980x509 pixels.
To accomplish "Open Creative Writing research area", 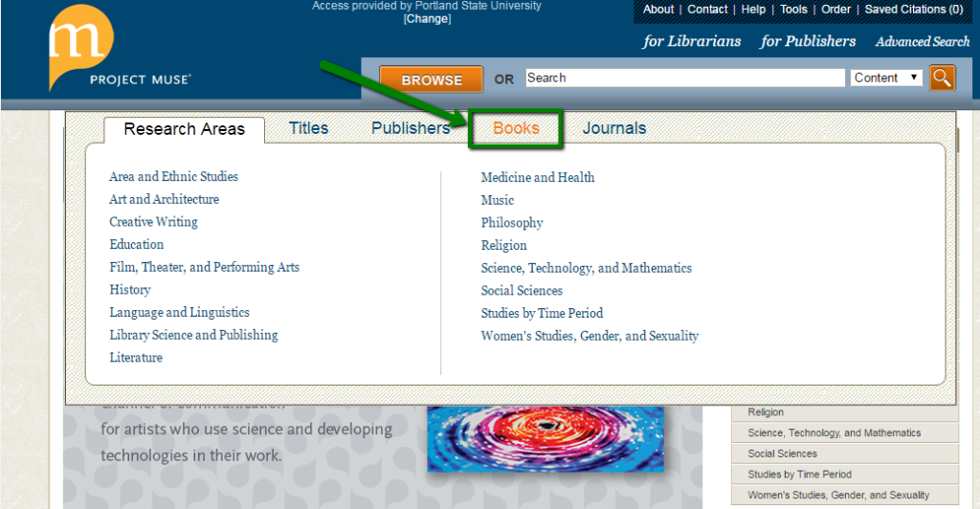I will coord(154,222).
